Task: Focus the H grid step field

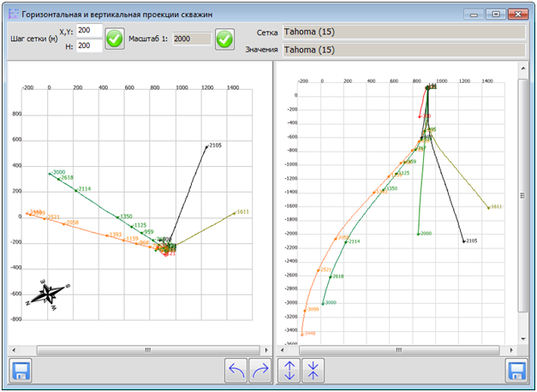Action: tap(88, 46)
